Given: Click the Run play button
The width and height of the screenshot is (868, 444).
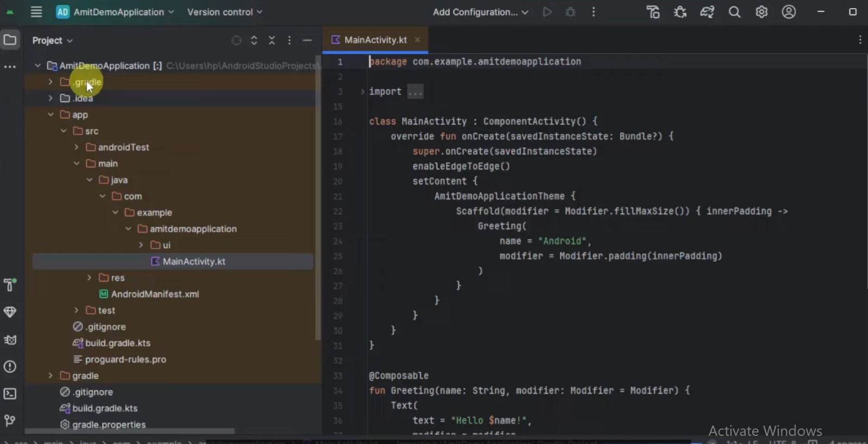Looking at the screenshot, I should 547,12.
